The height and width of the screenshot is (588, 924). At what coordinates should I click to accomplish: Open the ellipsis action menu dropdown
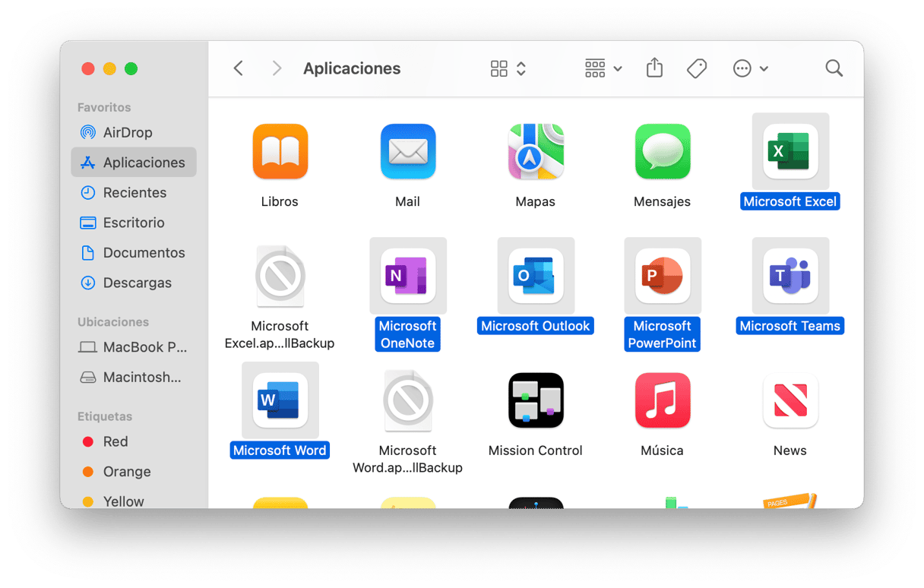[x=751, y=68]
